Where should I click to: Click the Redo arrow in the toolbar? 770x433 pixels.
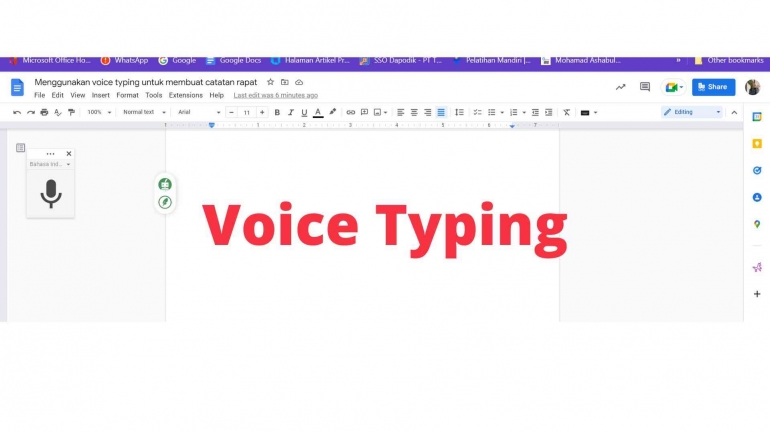(30, 112)
